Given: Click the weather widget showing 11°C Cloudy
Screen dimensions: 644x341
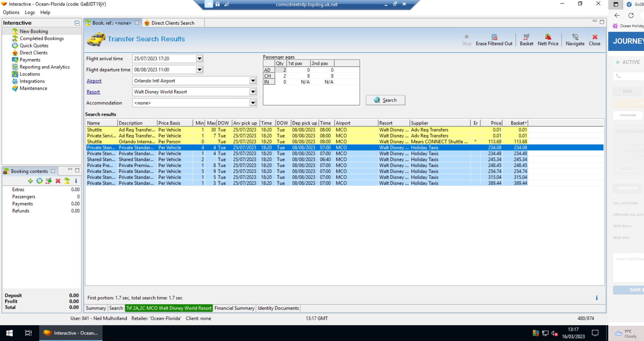Looking at the screenshot, I should pos(626,333).
